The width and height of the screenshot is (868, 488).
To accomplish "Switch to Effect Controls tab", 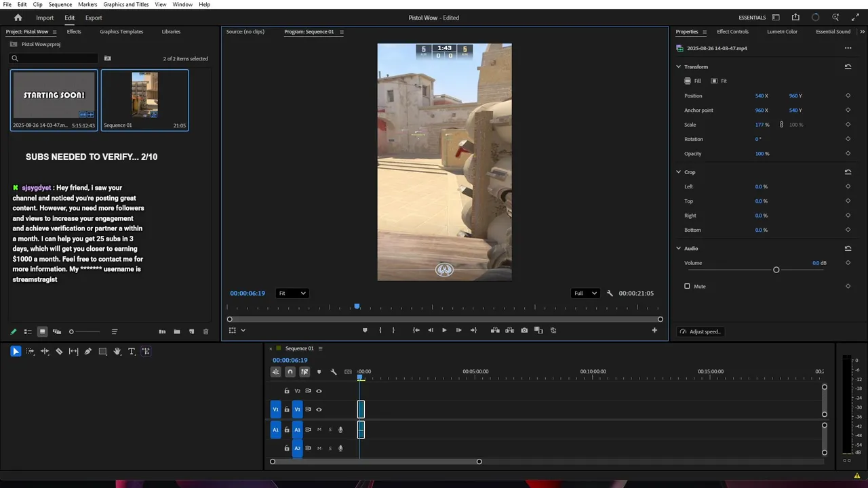I will click(x=732, y=32).
